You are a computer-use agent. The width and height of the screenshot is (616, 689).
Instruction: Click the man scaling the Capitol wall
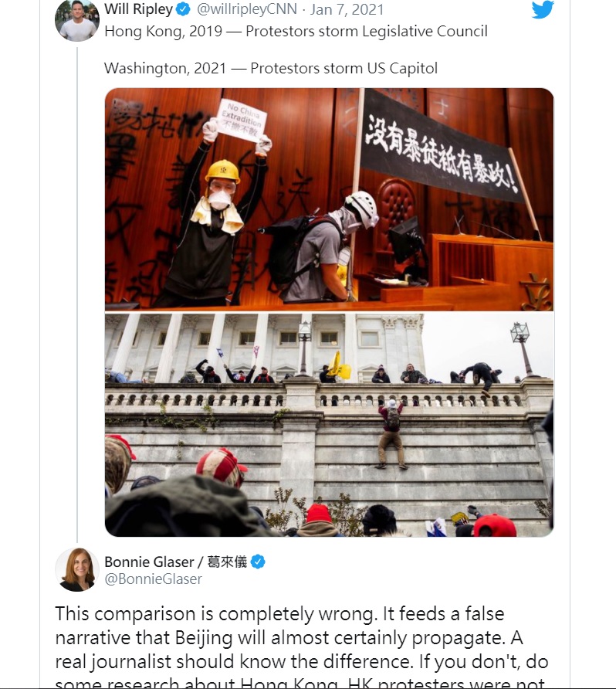pos(392,434)
